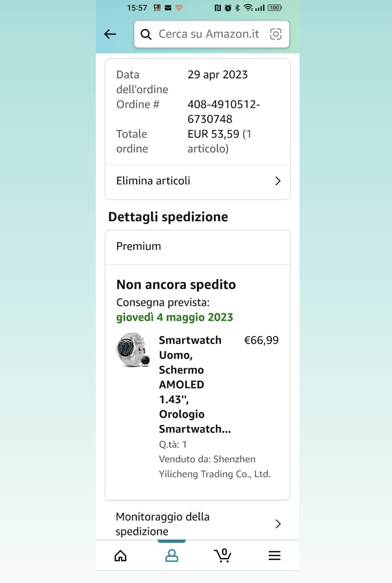
Task: Tap the mail notification icon
Action: point(168,8)
